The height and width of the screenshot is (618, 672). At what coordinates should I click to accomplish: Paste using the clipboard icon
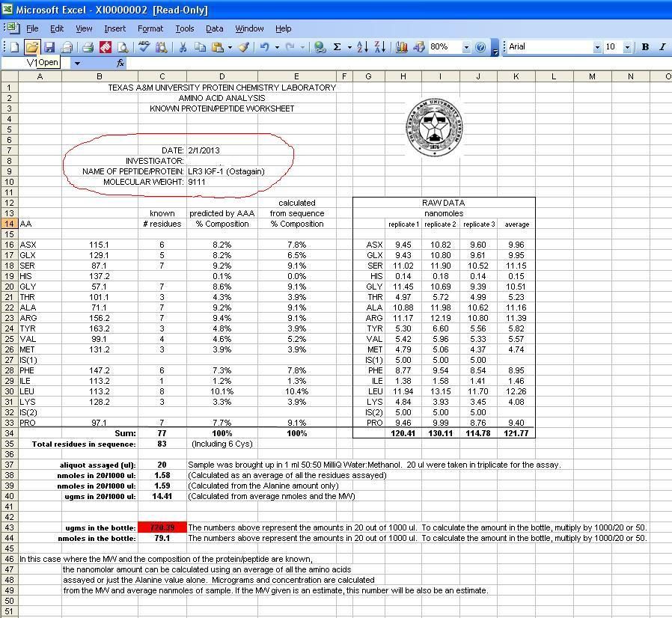(x=217, y=46)
